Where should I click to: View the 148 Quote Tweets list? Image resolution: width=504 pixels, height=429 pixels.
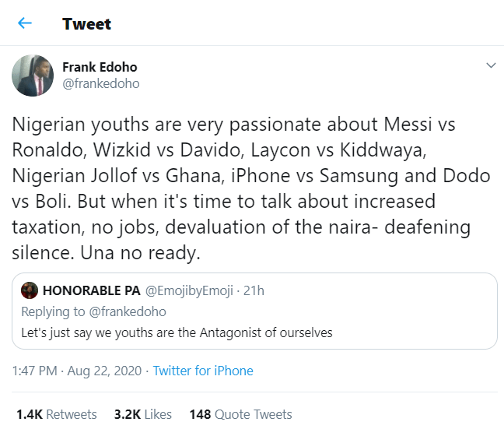click(x=240, y=414)
